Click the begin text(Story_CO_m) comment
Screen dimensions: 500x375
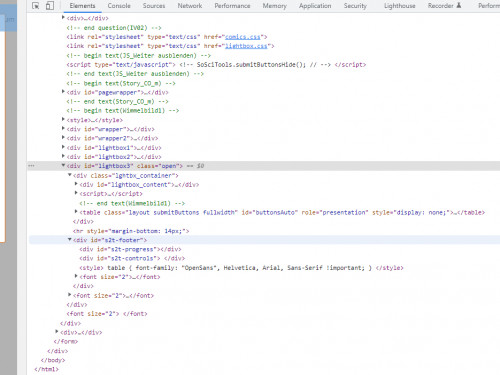[121, 83]
